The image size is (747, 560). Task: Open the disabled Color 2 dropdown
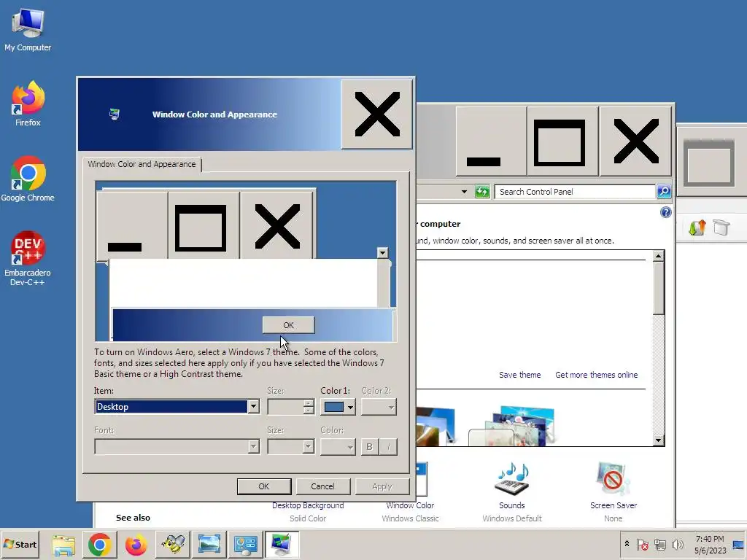(x=379, y=407)
